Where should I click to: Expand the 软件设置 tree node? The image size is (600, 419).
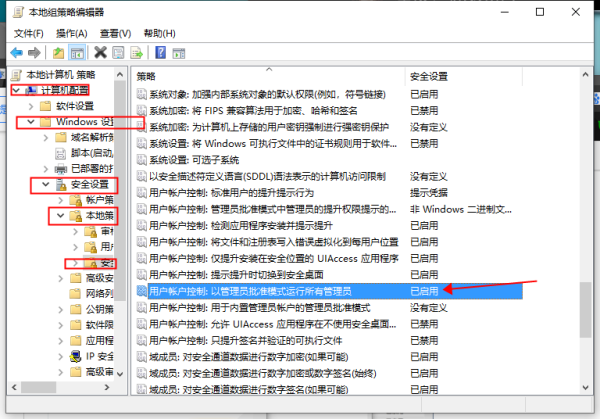point(31,106)
